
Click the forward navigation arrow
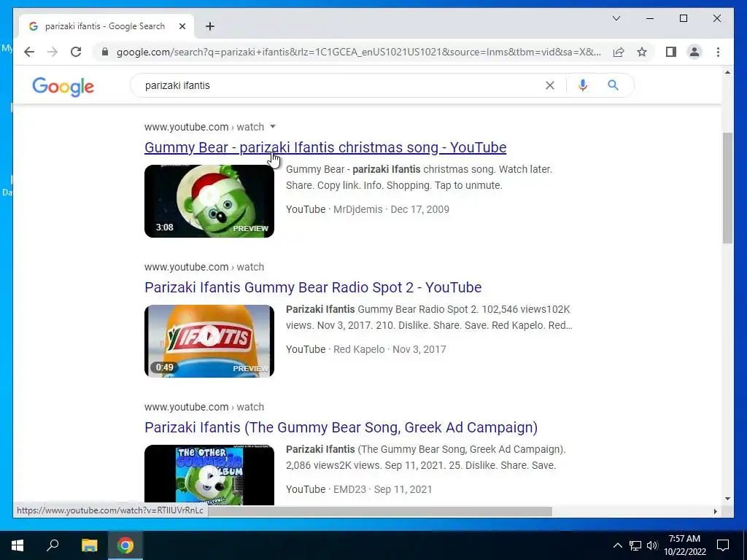click(x=53, y=52)
